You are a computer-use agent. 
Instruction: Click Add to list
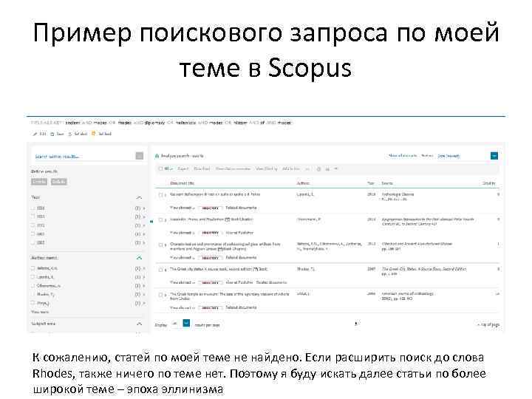[x=291, y=168]
